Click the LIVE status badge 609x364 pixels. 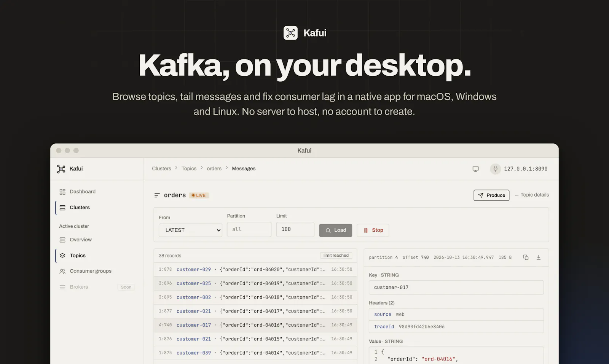(199, 196)
